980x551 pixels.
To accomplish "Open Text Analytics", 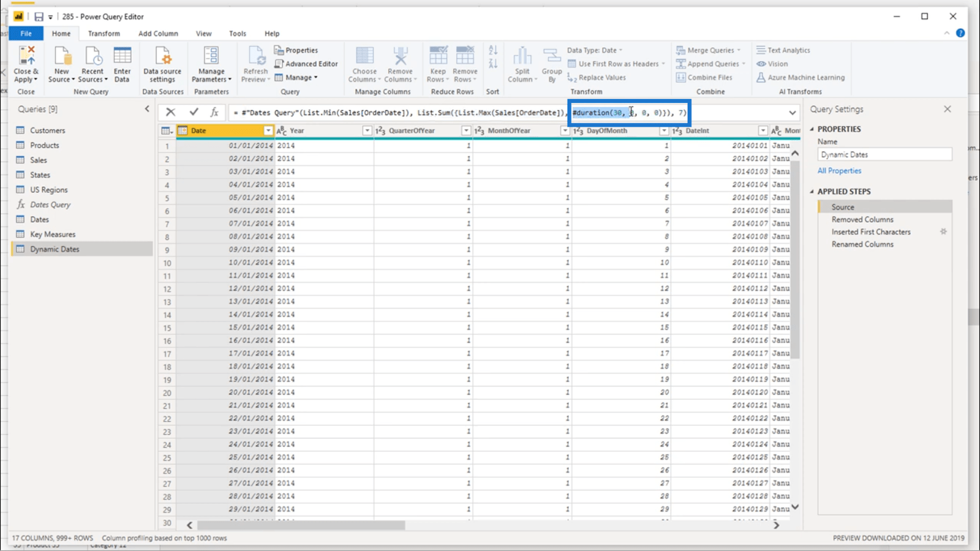I will pyautogui.click(x=783, y=50).
